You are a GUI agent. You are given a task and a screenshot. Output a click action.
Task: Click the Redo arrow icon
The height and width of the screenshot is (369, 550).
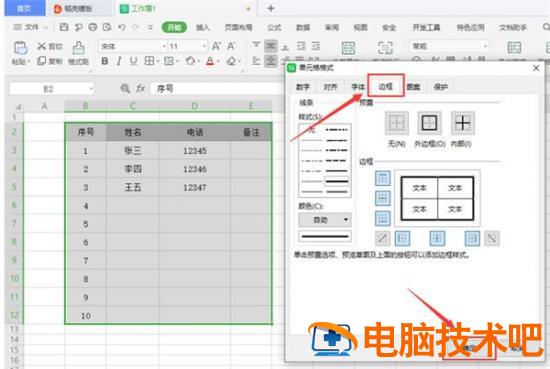(136, 27)
